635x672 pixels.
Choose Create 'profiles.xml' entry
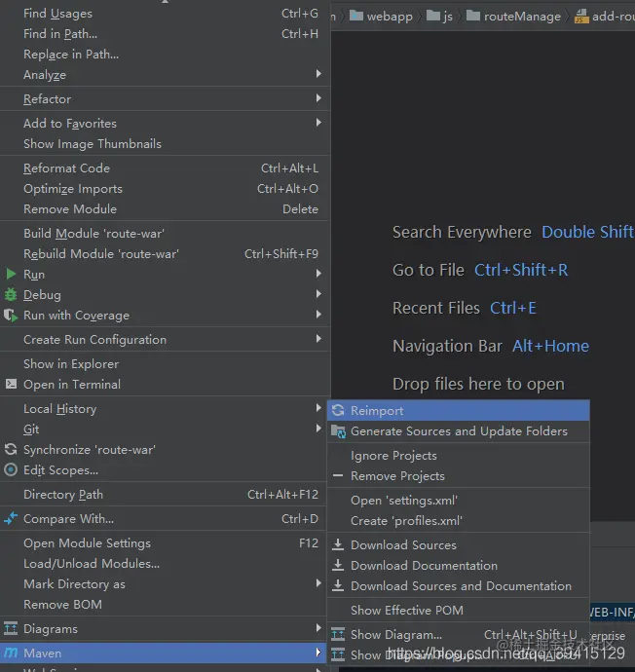coord(459,521)
